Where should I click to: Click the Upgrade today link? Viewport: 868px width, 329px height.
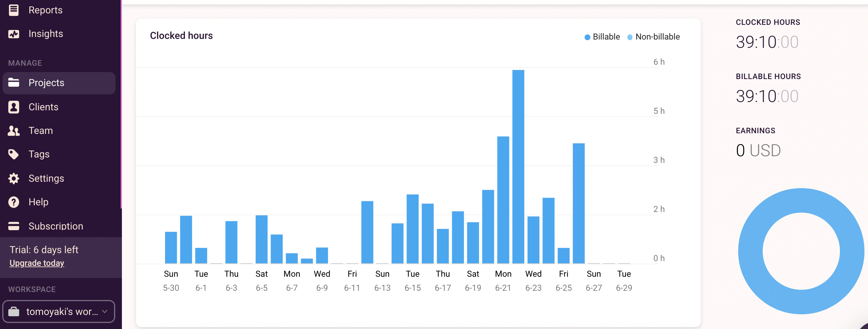pos(37,263)
